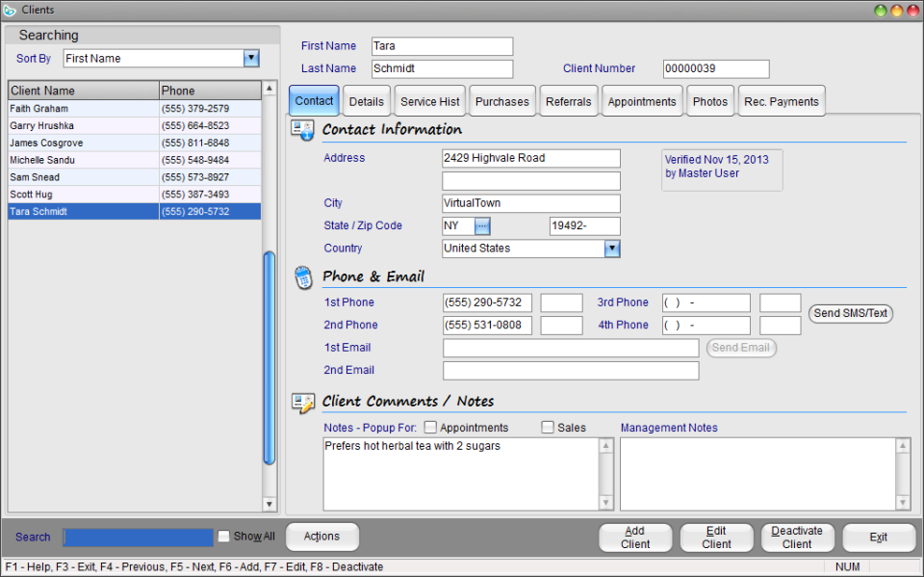Click Management Notes scroll up arrow
This screenshot has height=577, width=924.
pos(903,446)
